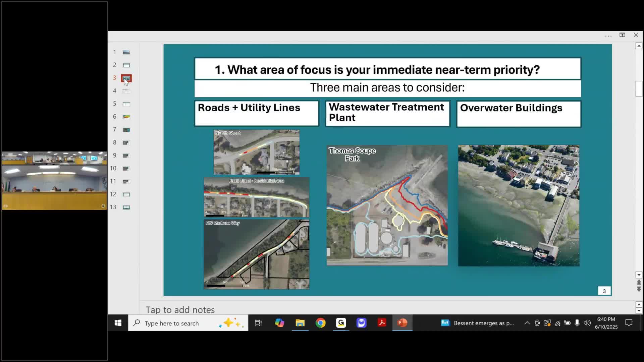Open the ribbon display options icon
The width and height of the screenshot is (644, 362).
tap(622, 35)
